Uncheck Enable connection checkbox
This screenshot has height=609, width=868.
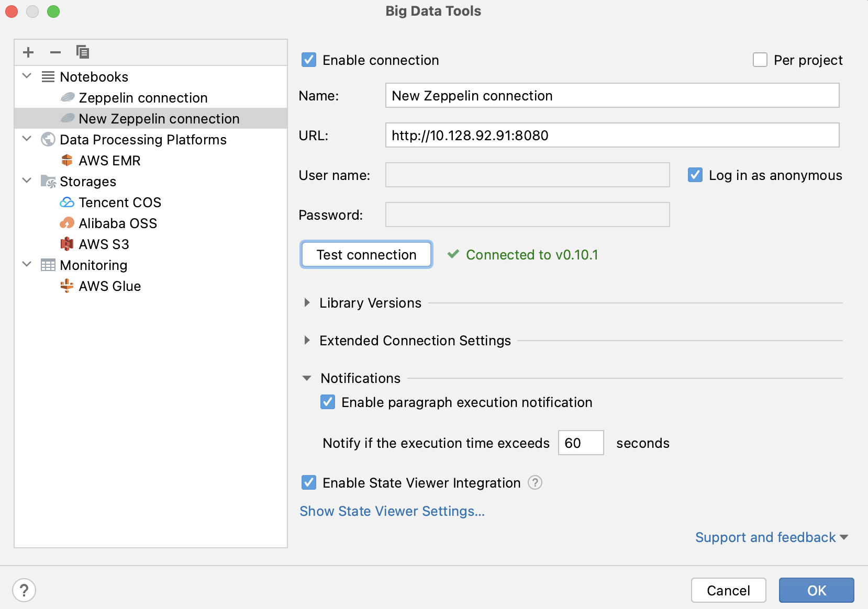click(309, 60)
